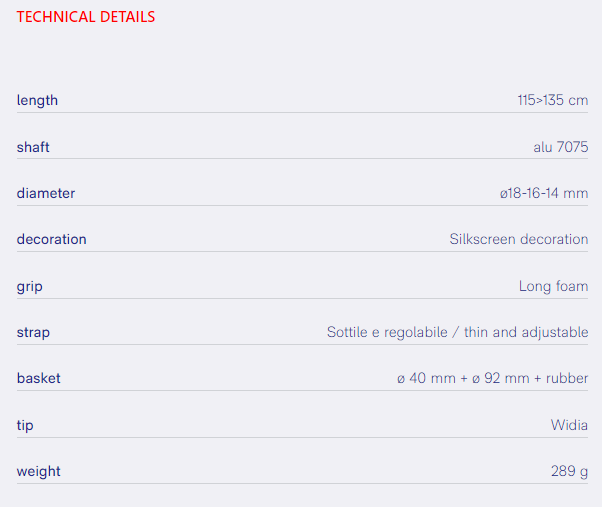Viewport: 602px width, 507px height.
Task: Click the grip label
Action: click(30, 286)
